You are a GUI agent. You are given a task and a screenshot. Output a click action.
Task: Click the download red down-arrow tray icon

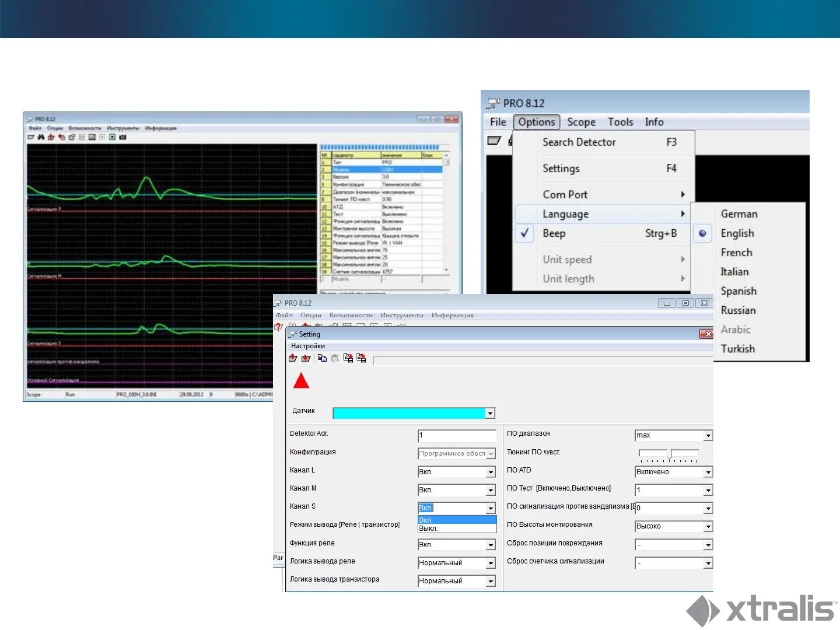pos(306,358)
